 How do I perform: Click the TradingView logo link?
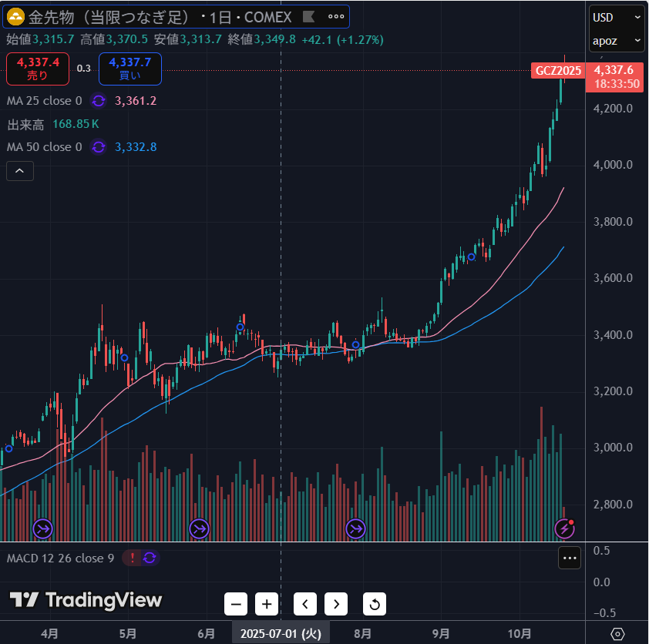click(86, 600)
